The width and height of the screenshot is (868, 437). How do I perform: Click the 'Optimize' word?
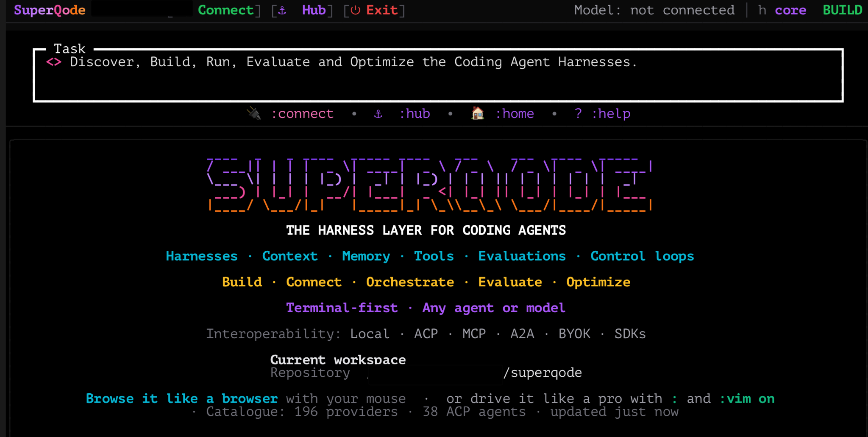(x=598, y=282)
